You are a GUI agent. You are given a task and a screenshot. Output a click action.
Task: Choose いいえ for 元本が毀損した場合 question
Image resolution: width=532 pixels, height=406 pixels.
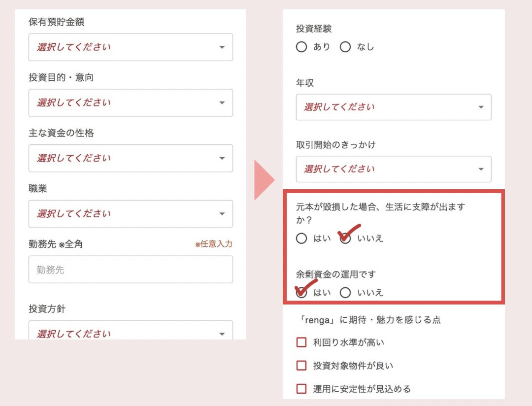(x=345, y=238)
